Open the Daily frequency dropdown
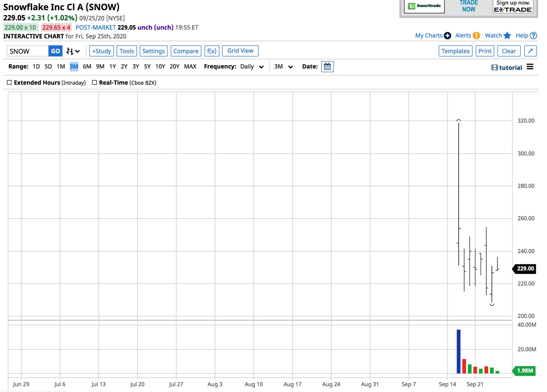 [252, 66]
